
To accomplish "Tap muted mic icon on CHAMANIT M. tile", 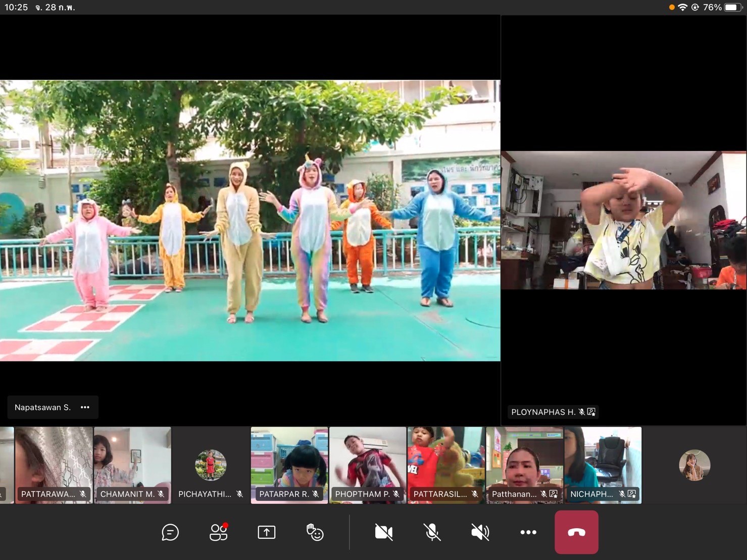I will (x=161, y=494).
